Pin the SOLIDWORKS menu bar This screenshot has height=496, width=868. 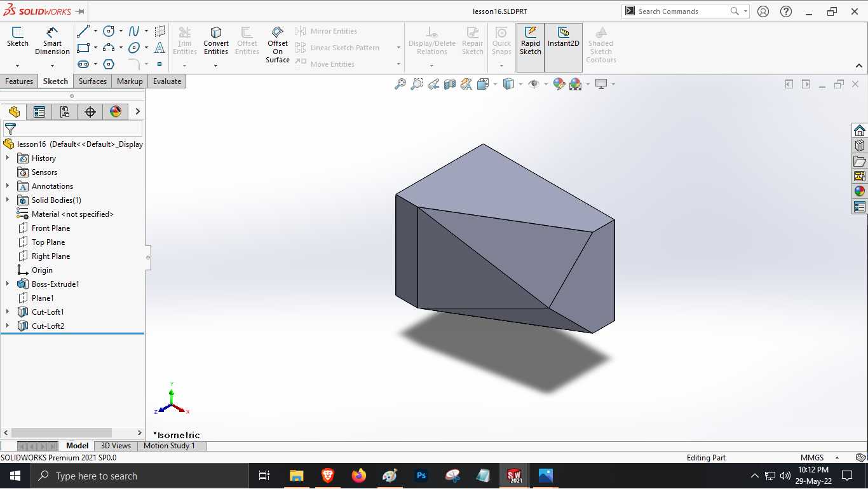coord(79,11)
